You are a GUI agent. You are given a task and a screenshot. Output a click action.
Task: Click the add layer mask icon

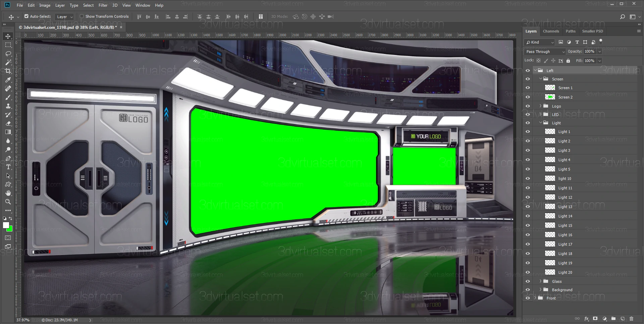pos(595,319)
